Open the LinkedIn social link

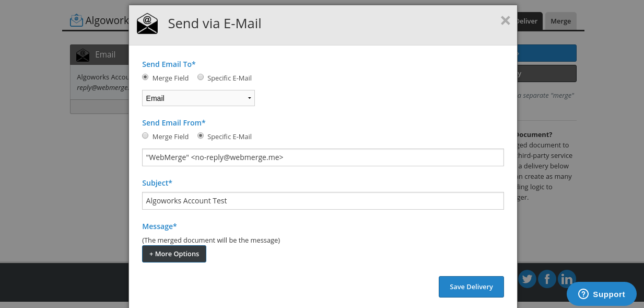[567, 279]
